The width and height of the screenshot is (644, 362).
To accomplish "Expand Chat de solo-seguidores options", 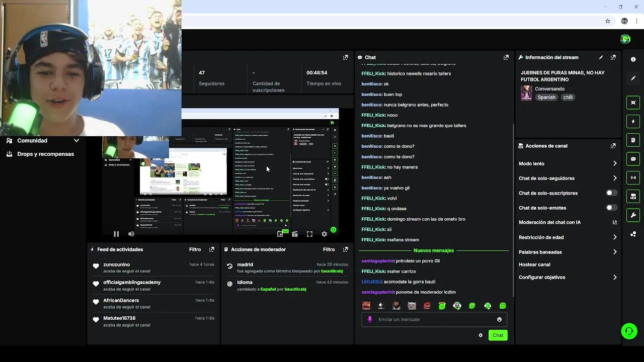I will pyautogui.click(x=615, y=178).
